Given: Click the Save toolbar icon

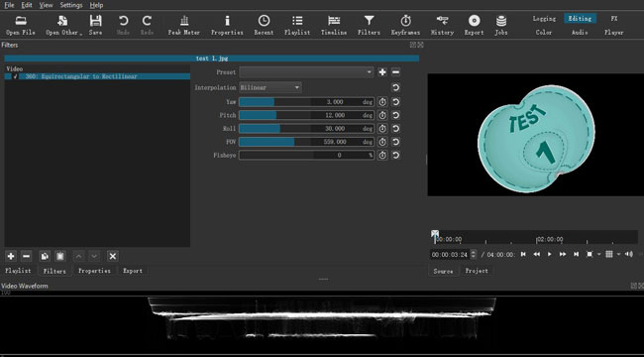Looking at the screenshot, I should [95, 25].
